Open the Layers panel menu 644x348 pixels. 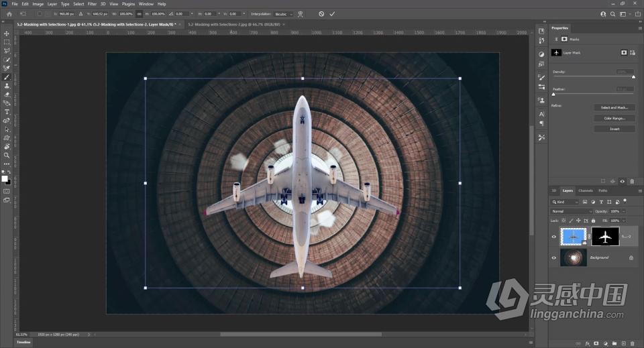point(640,191)
